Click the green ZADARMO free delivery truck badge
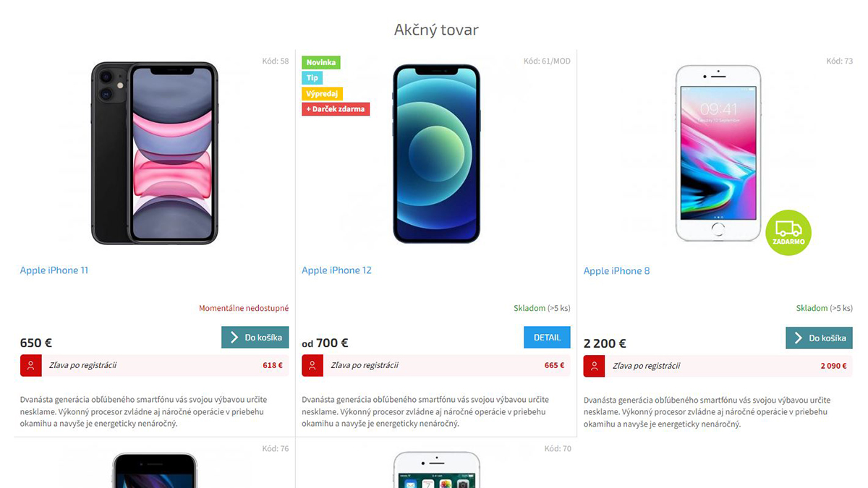 tap(788, 233)
